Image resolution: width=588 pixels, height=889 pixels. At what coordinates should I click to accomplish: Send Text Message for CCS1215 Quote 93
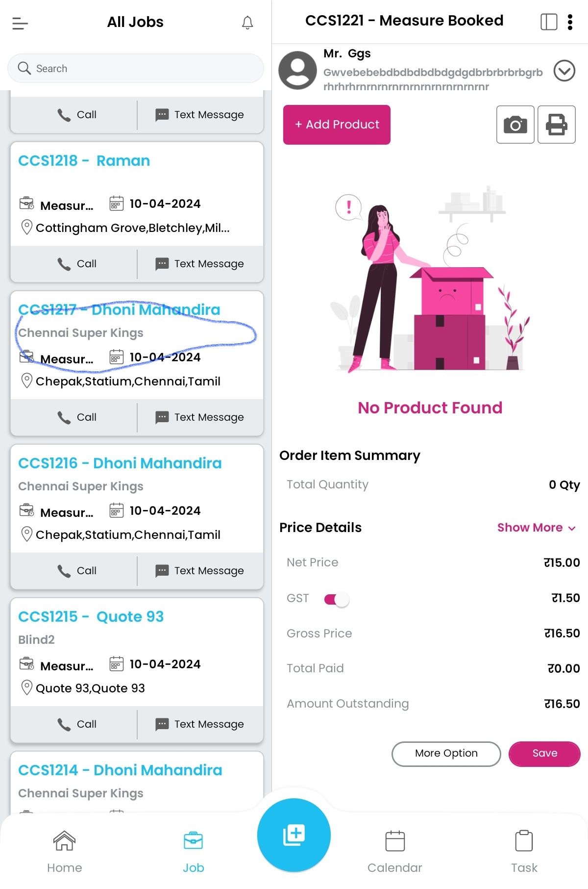[199, 724]
